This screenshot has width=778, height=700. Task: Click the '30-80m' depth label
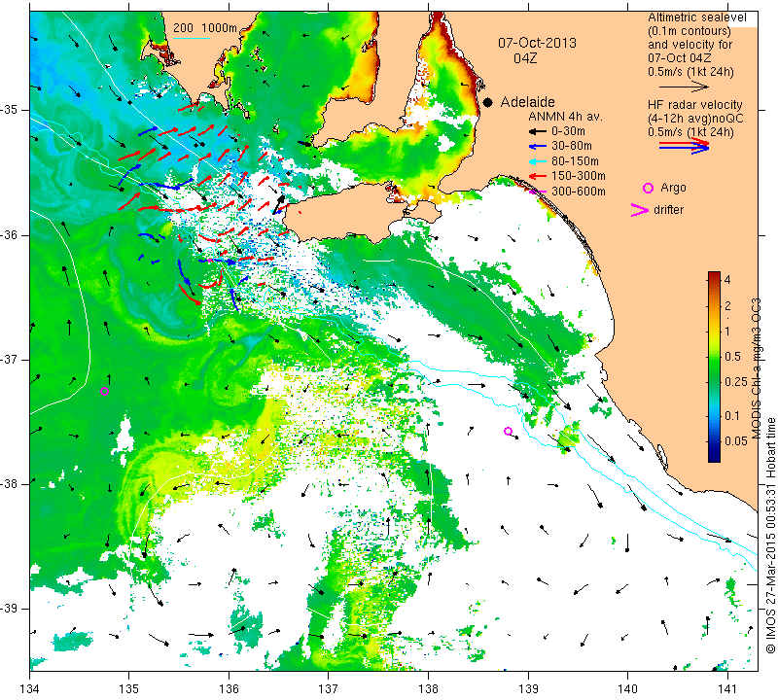572,147
